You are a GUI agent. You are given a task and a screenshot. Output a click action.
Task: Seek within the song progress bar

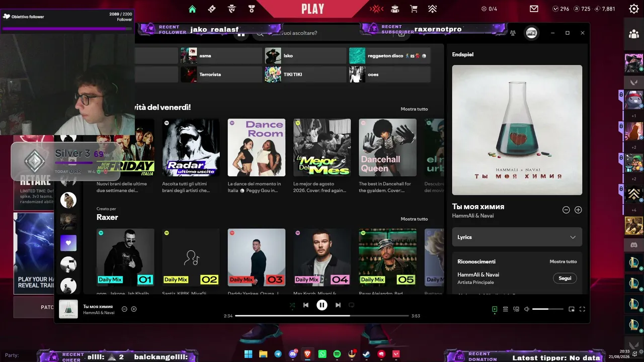[x=322, y=316]
